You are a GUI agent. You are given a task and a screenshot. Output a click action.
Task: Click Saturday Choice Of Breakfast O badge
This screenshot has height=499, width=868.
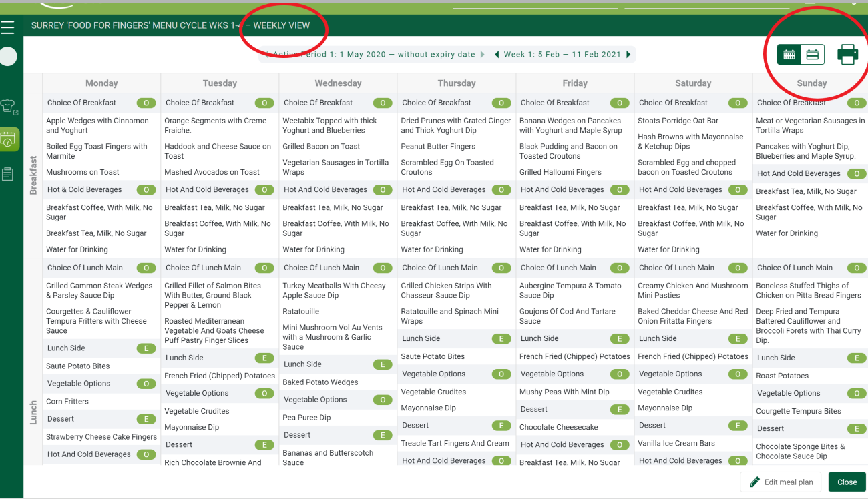coord(738,103)
